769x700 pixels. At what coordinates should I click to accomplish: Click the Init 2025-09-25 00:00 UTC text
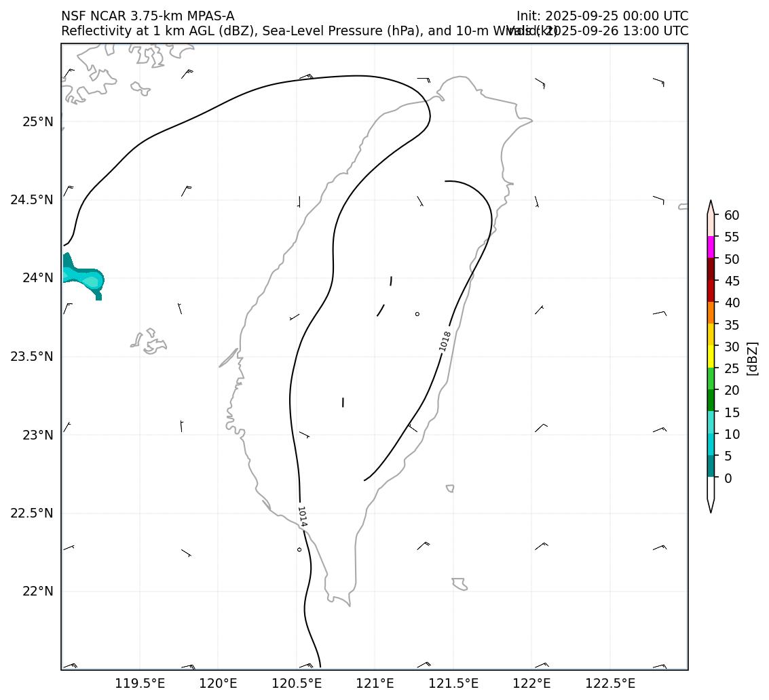click(601, 16)
